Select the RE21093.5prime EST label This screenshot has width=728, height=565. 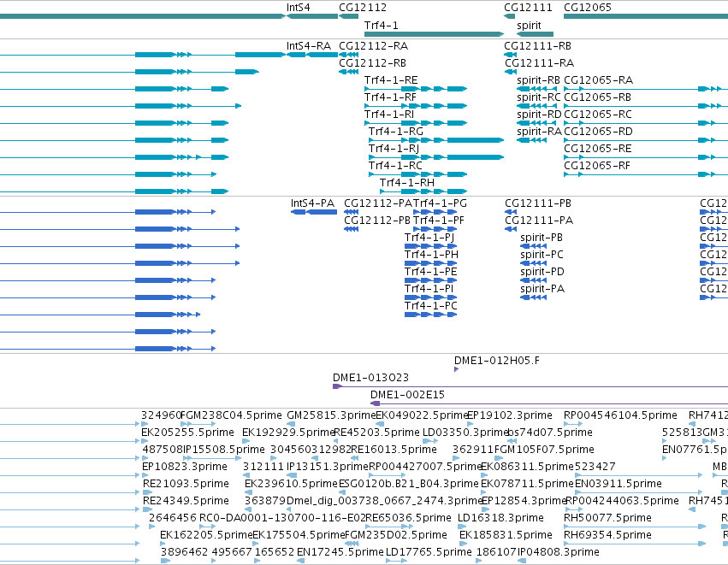pyautogui.click(x=186, y=485)
